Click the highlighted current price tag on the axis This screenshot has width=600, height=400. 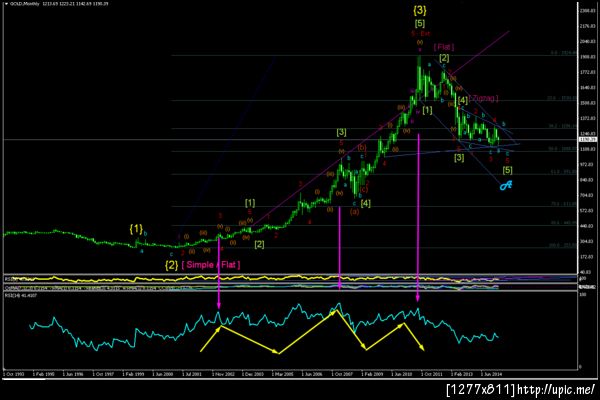click(x=588, y=140)
